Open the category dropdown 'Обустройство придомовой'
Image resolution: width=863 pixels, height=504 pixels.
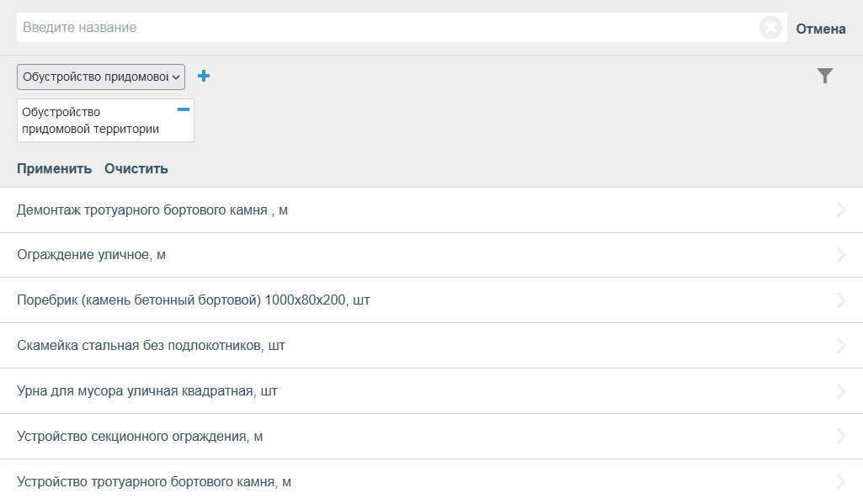point(101,77)
